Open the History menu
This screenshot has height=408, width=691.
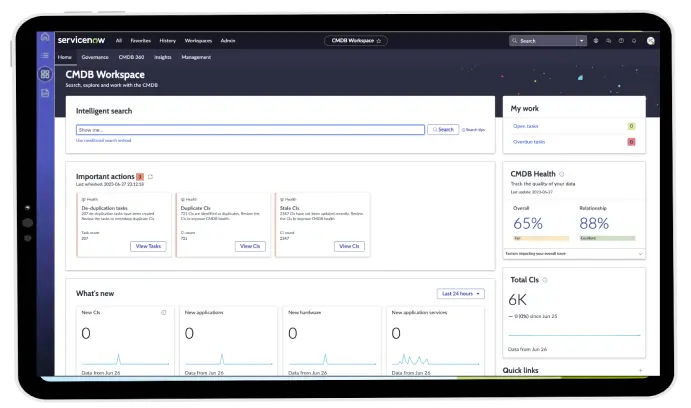pos(167,41)
